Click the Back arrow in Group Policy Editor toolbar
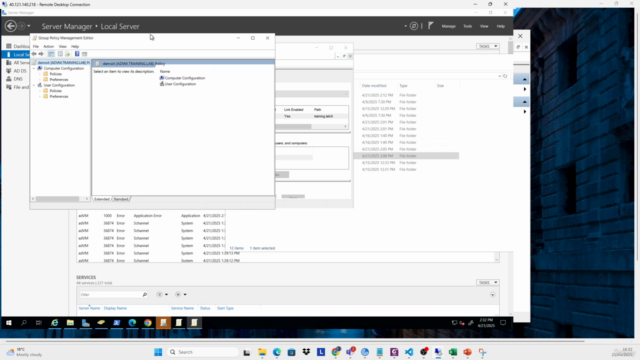Image resolution: width=640 pixels, height=360 pixels. (x=34, y=54)
